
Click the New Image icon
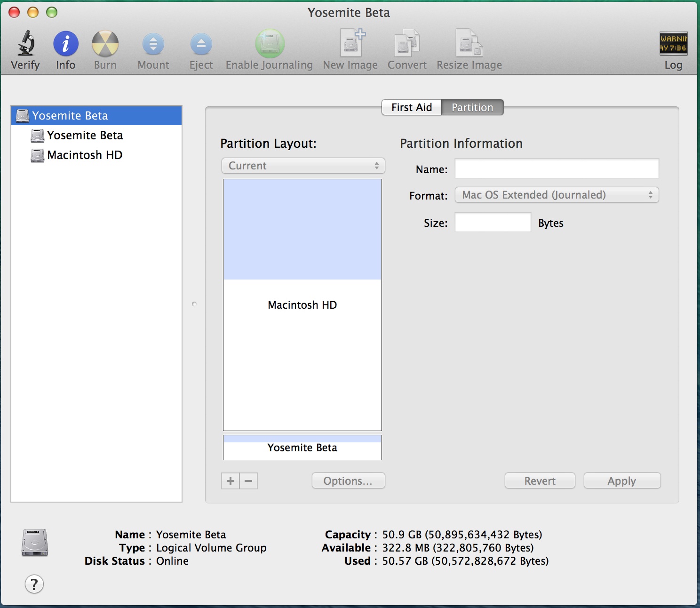click(x=352, y=43)
